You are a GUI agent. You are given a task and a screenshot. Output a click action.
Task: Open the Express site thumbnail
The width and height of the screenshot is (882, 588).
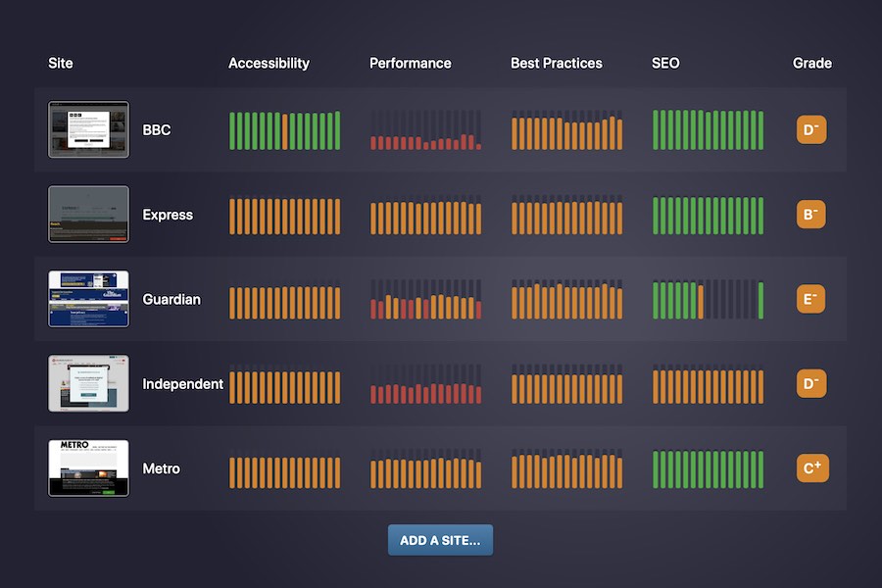[88, 215]
